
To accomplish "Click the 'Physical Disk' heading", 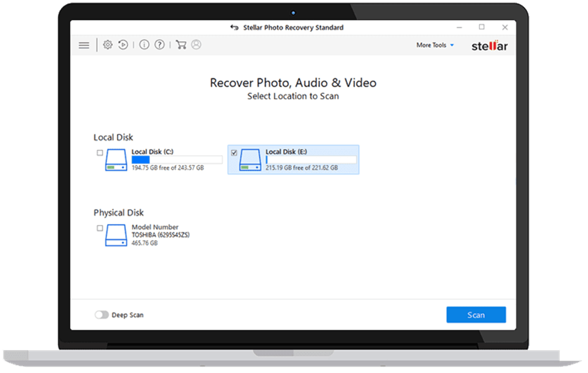I will (x=118, y=213).
